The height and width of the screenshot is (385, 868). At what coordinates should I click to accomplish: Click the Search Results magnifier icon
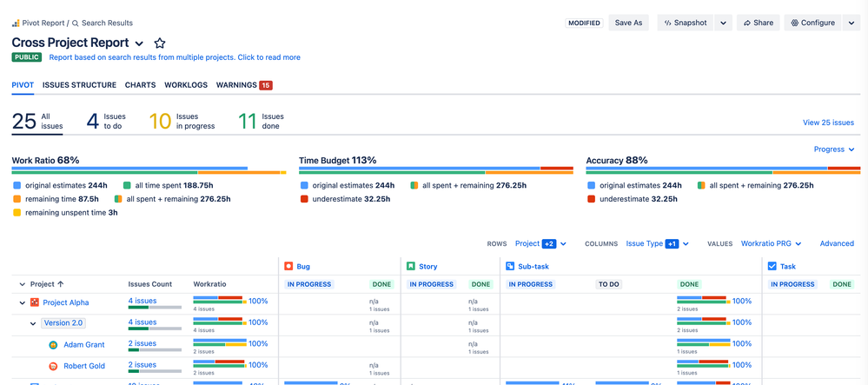[x=76, y=23]
